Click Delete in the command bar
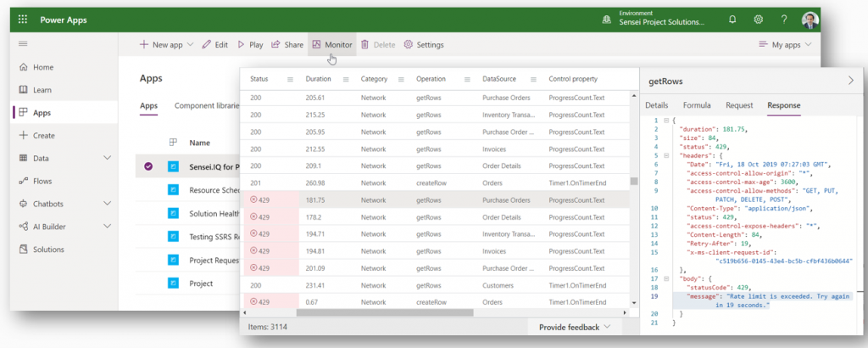Image resolution: width=868 pixels, height=348 pixels. (378, 45)
